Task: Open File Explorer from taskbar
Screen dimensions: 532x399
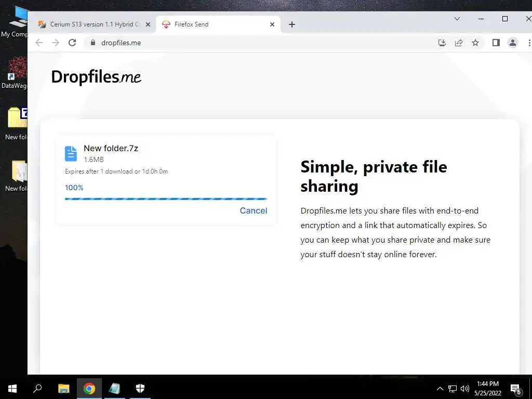Action: [x=63, y=388]
